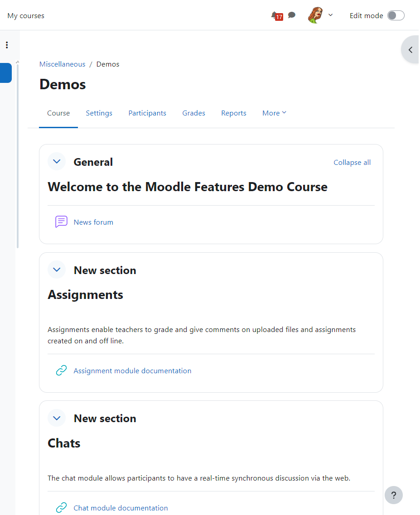This screenshot has height=515, width=420.
Task: Click the Edit mode label
Action: coord(367,15)
